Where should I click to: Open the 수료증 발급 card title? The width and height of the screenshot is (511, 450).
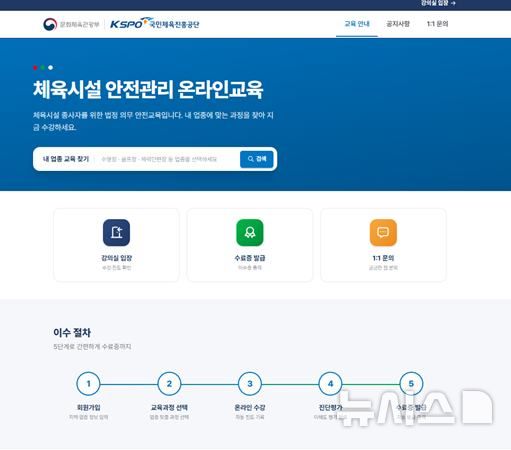(250, 258)
